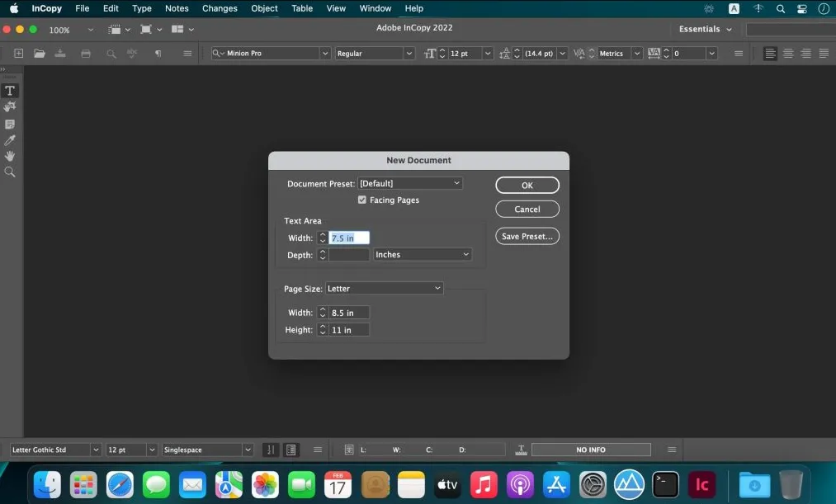Image resolution: width=836 pixels, height=504 pixels.
Task: Select the Type tool
Action: pyautogui.click(x=10, y=91)
